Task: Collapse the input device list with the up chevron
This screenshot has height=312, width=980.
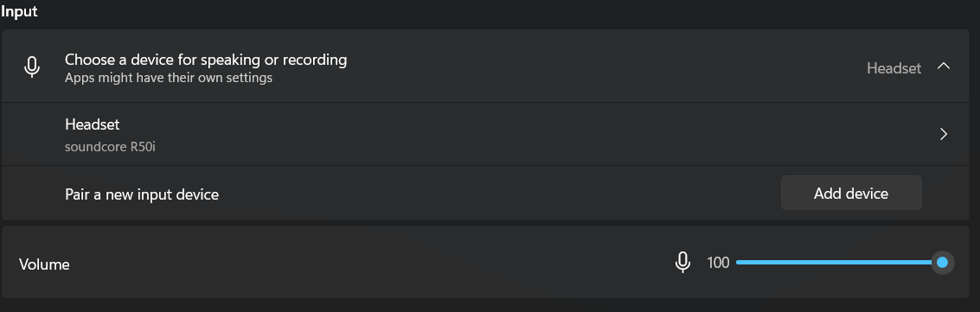Action: (x=944, y=67)
